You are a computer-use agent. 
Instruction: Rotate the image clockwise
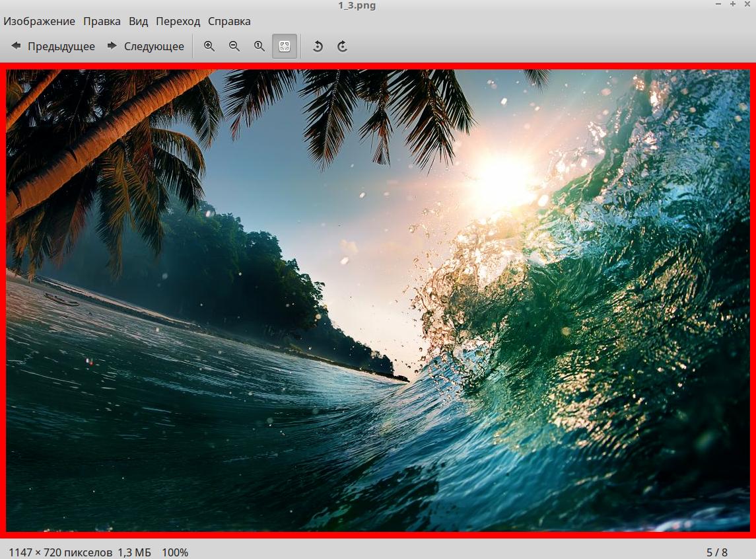(x=342, y=46)
